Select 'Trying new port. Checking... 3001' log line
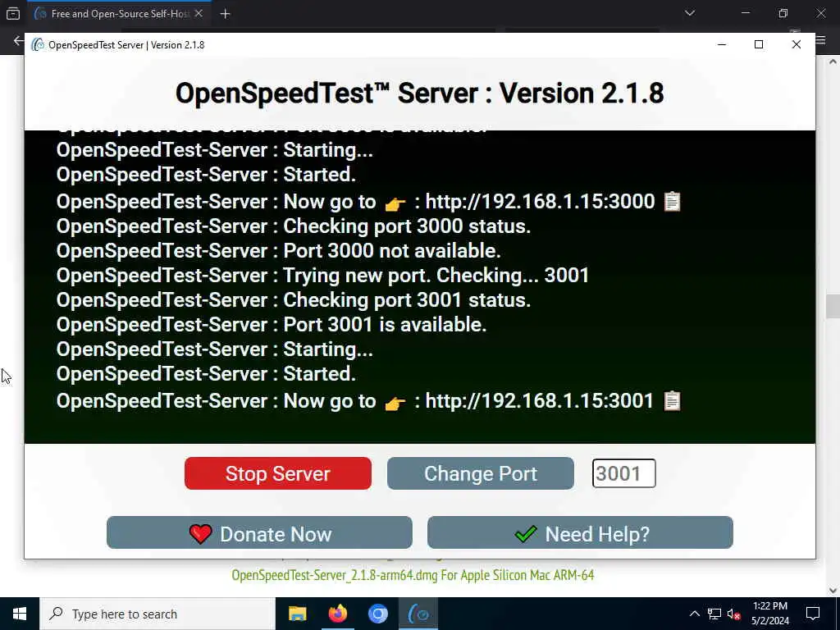 point(322,276)
